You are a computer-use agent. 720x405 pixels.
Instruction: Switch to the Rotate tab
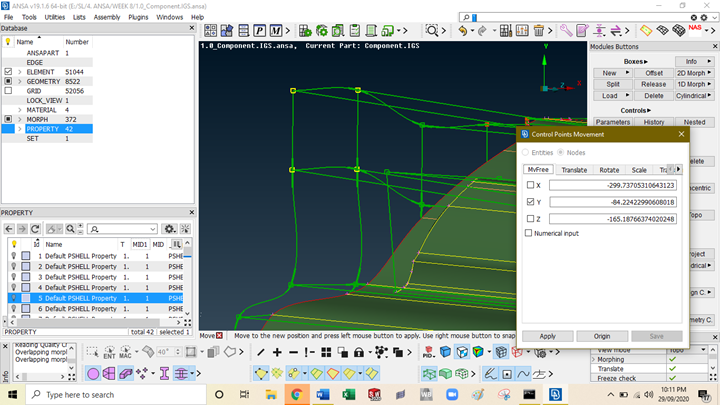pos(609,170)
